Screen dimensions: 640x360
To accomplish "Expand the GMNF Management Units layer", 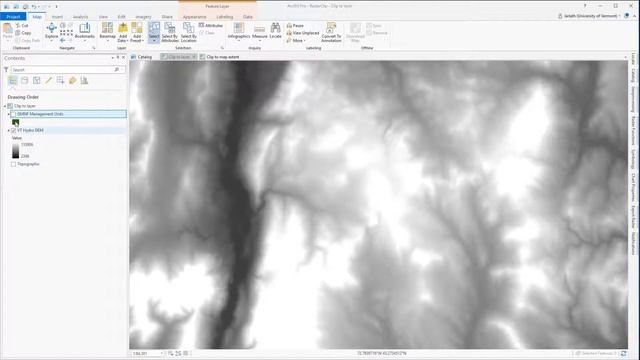I will pos(9,114).
